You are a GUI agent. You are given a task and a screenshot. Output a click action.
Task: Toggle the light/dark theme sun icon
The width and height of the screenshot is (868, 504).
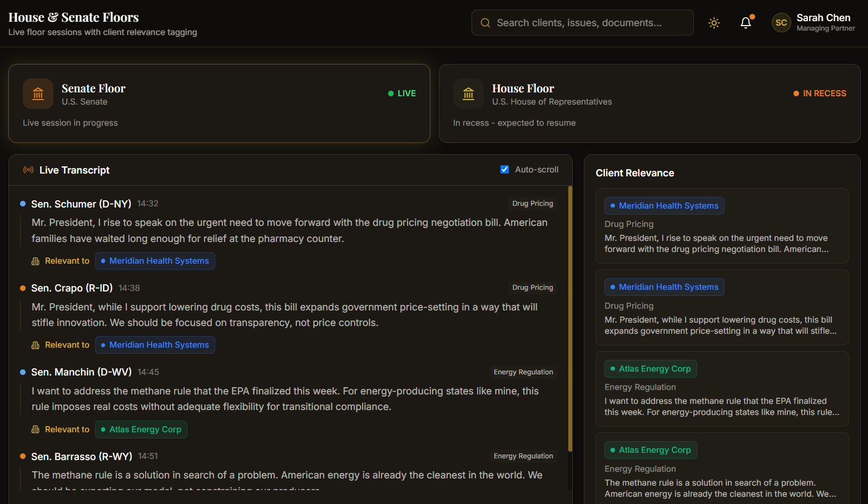pos(714,23)
